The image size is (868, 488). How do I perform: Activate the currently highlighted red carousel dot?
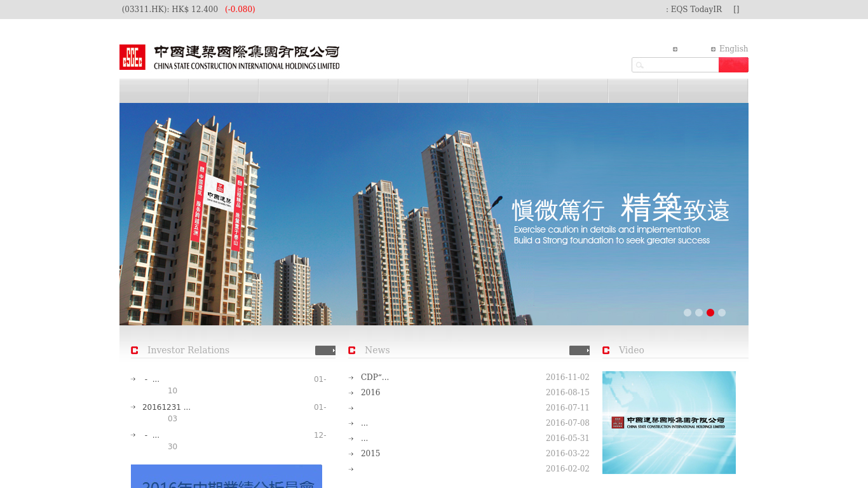[x=710, y=313]
